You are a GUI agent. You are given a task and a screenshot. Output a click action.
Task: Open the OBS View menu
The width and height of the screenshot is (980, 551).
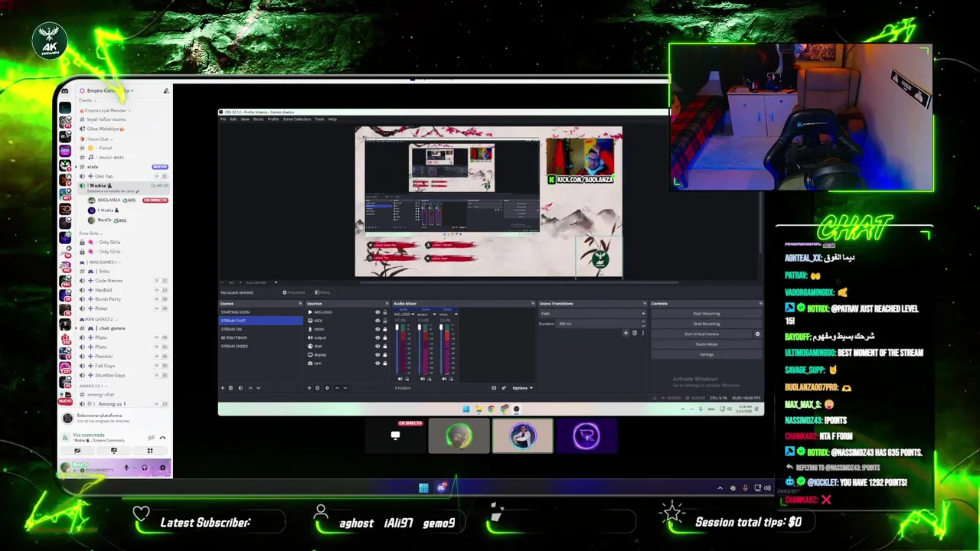coord(245,119)
